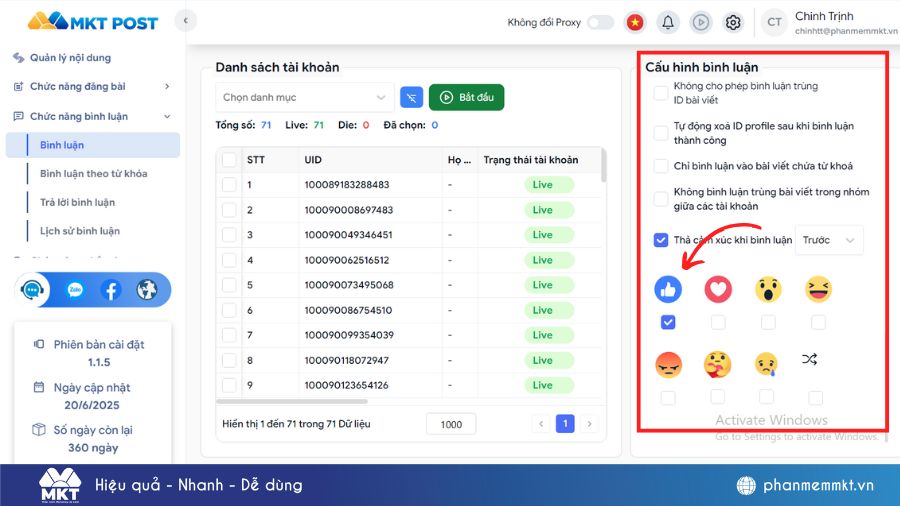Expand Chức năng đăng bài menu
Image resolution: width=900 pixels, height=506 pixels.
click(92, 87)
